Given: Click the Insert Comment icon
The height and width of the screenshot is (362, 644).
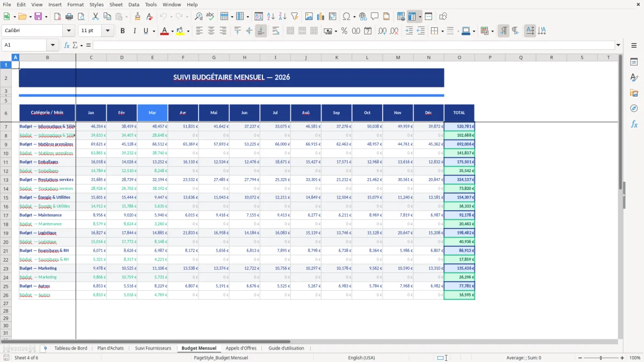Looking at the screenshot, I should pos(375,17).
